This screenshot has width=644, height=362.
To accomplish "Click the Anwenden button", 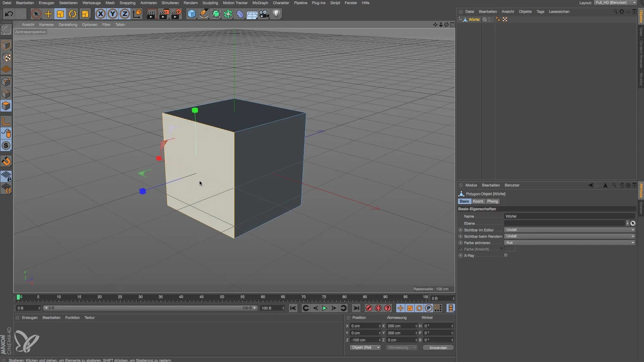I will 438,348.
